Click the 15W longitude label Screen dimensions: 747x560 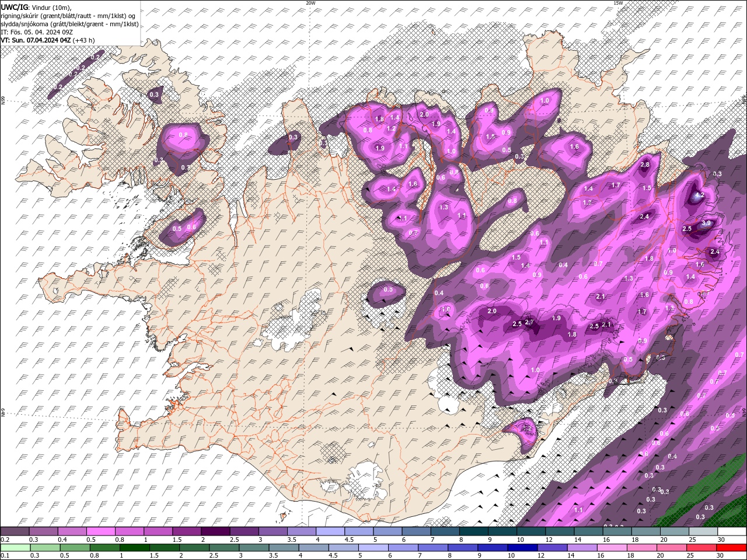pos(618,3)
